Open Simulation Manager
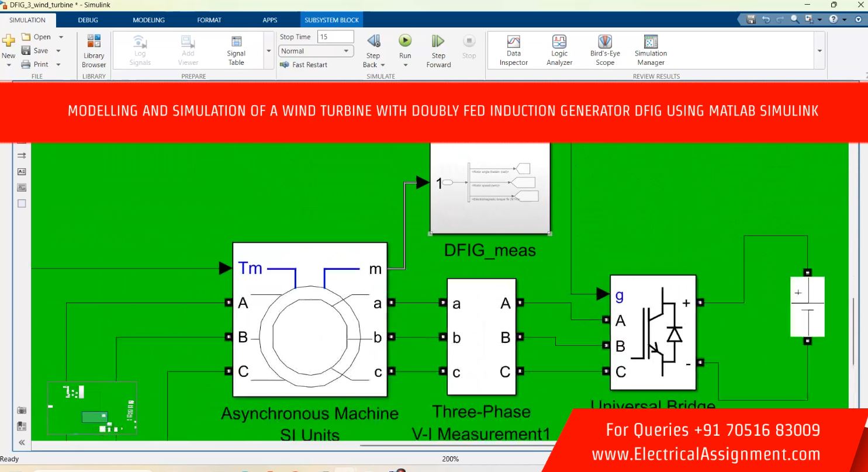868x472 pixels. pyautogui.click(x=651, y=42)
